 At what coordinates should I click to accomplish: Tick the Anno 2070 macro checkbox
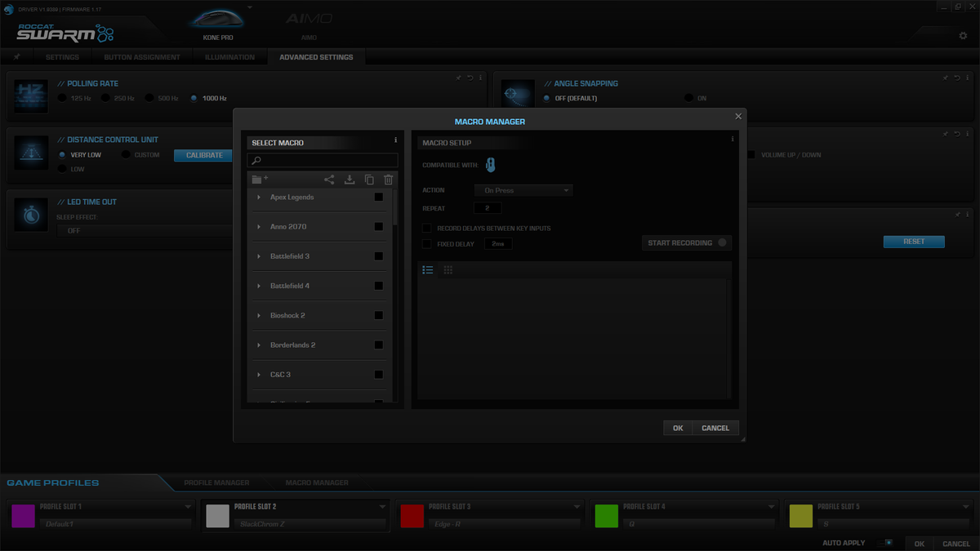(x=379, y=226)
